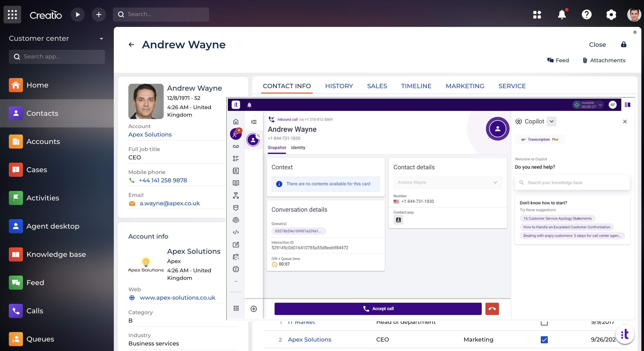Screen dimensions: 644x351
Task: Open the task list icon in Talkdesk rail
Action: pyautogui.click(x=236, y=159)
